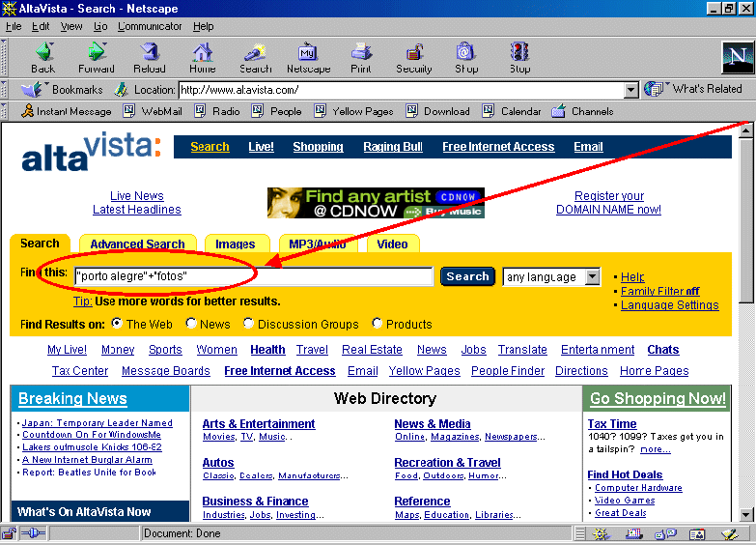Image resolution: width=756 pixels, height=545 pixels.
Task: Open the Channels personal toolbar shortcut
Action: pyautogui.click(x=582, y=111)
